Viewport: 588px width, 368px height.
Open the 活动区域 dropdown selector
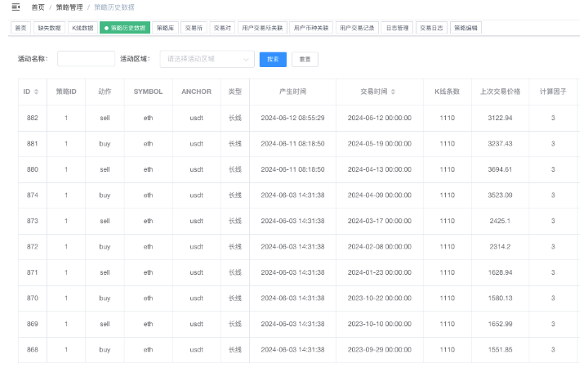pos(207,59)
